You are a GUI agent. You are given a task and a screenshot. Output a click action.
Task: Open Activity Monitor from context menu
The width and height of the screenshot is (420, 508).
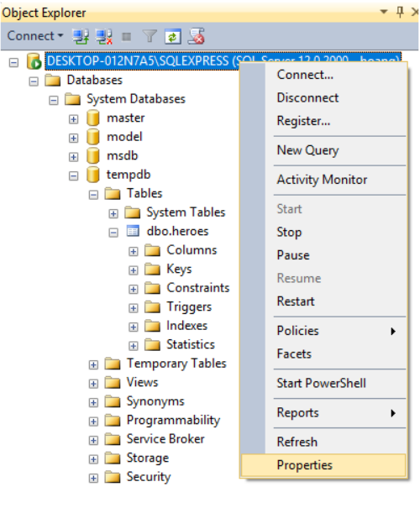tap(323, 180)
